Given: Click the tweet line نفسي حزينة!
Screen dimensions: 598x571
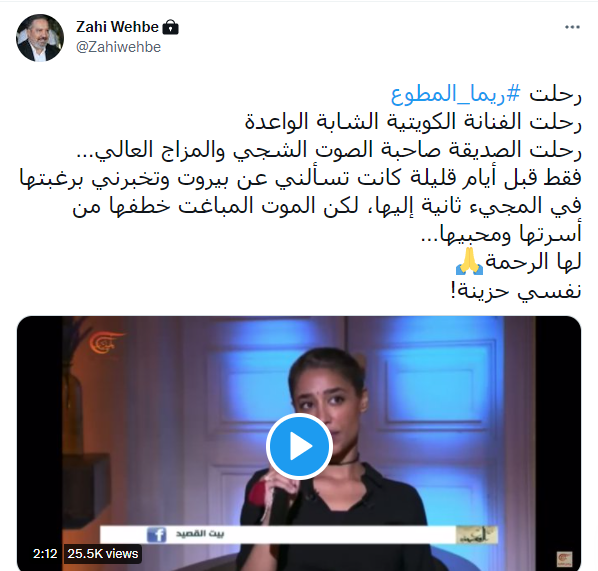Looking at the screenshot, I should pos(516,291).
